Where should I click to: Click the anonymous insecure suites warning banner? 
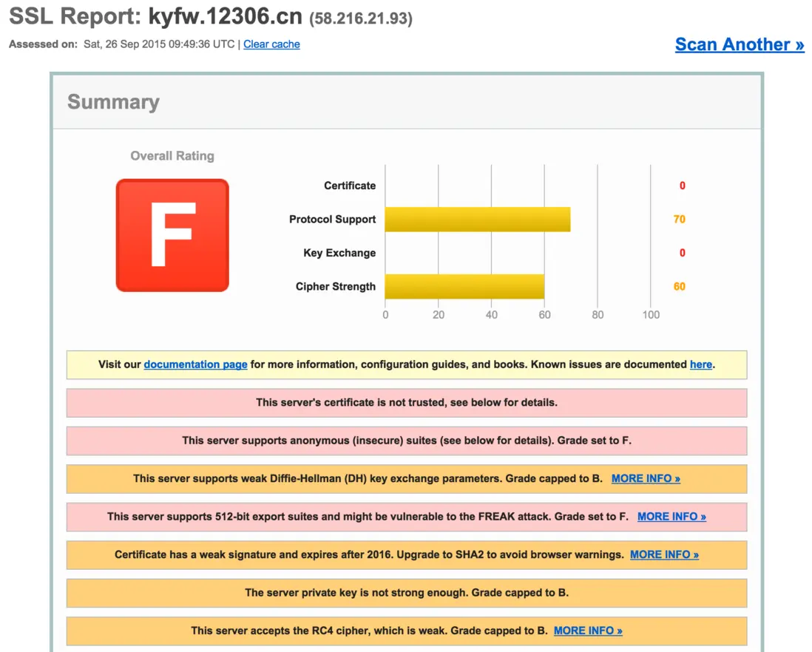click(407, 441)
